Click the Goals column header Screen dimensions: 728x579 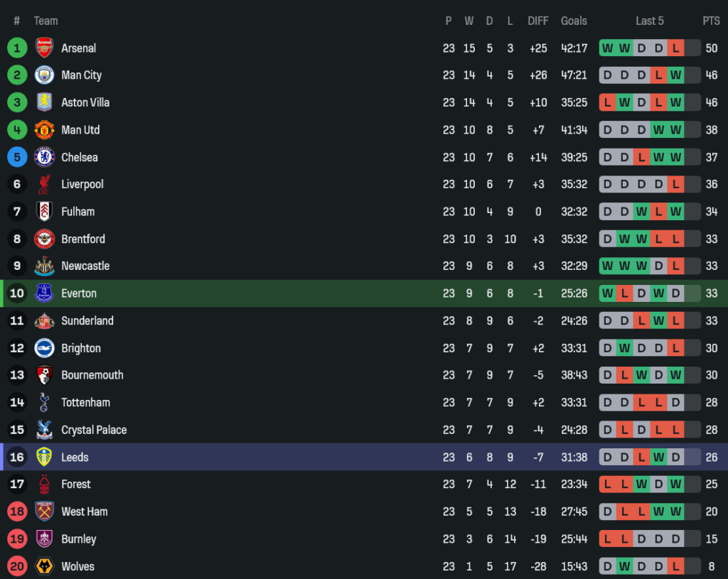pyautogui.click(x=574, y=21)
